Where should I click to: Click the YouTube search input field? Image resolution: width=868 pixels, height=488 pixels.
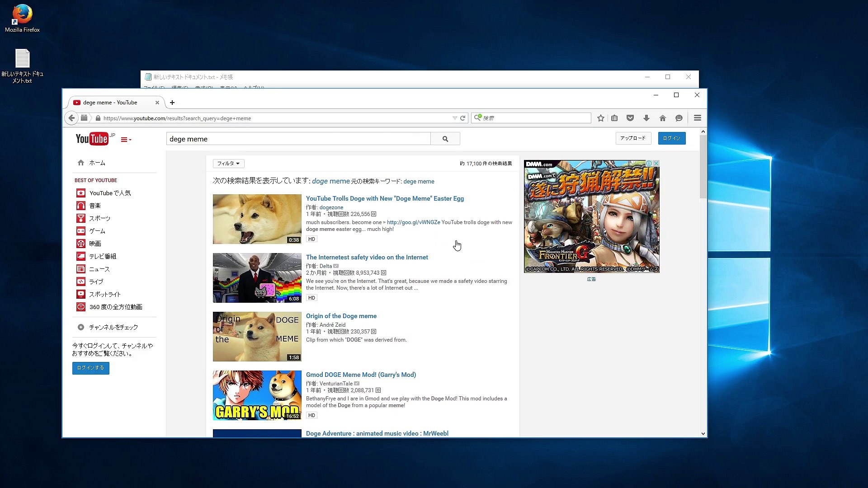pos(298,139)
